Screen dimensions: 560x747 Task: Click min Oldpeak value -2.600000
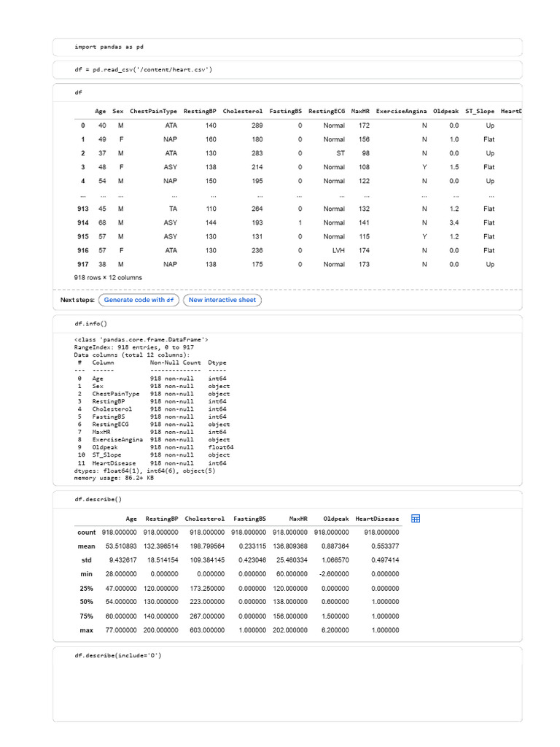[334, 574]
